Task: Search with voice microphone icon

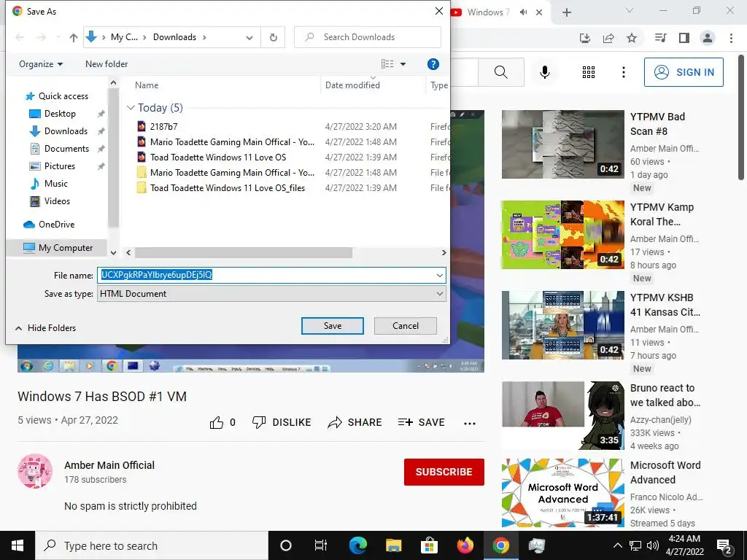Action: 544,72
